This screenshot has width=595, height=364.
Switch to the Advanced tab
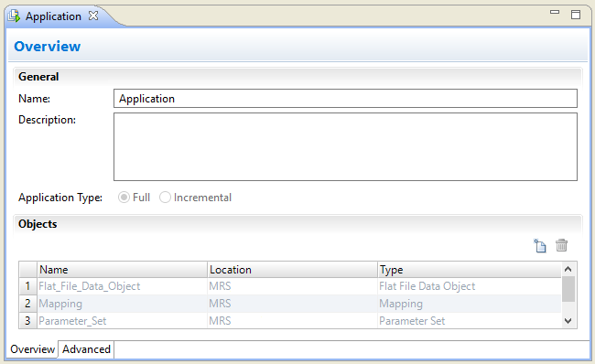pos(86,349)
